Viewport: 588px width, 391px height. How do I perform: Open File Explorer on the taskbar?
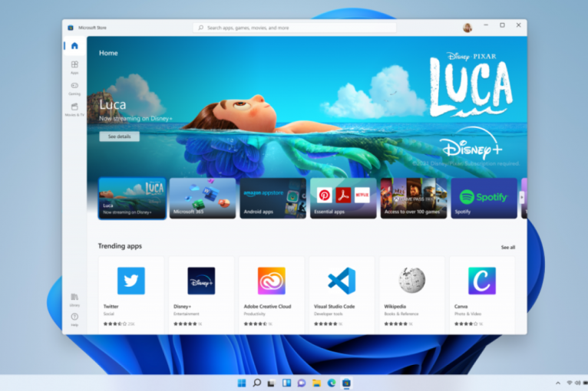(316, 383)
